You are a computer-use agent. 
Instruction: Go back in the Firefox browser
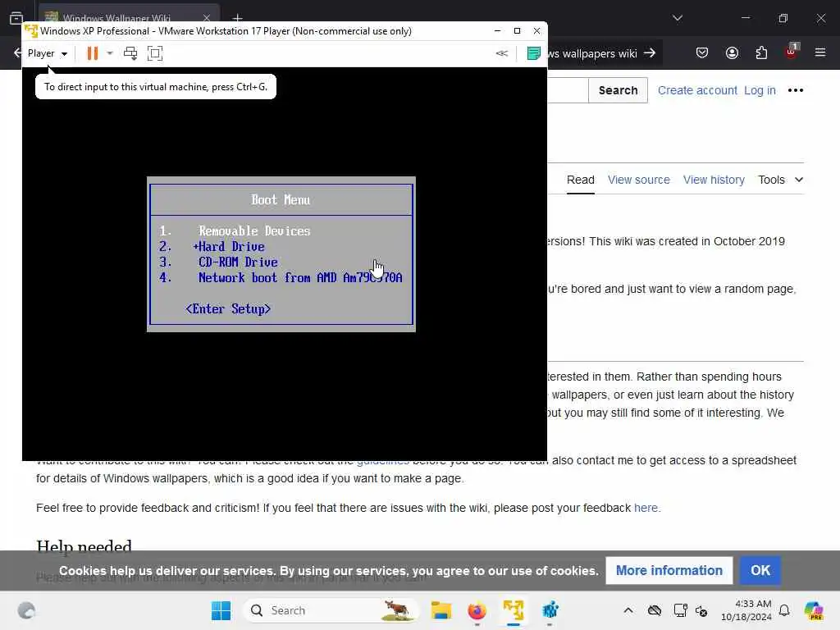point(16,53)
